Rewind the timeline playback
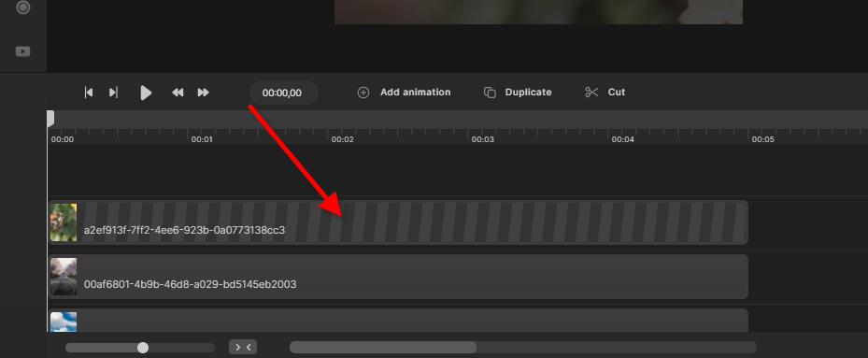This screenshot has height=358, width=868. 178,93
